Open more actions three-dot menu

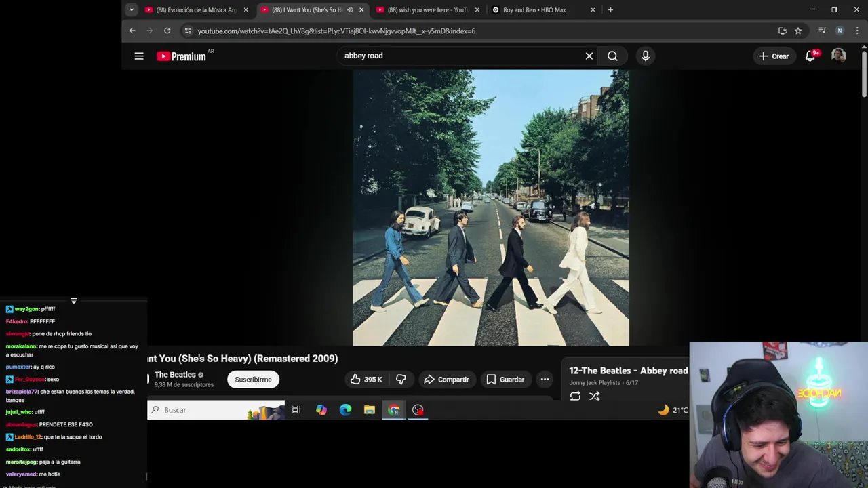coord(545,380)
